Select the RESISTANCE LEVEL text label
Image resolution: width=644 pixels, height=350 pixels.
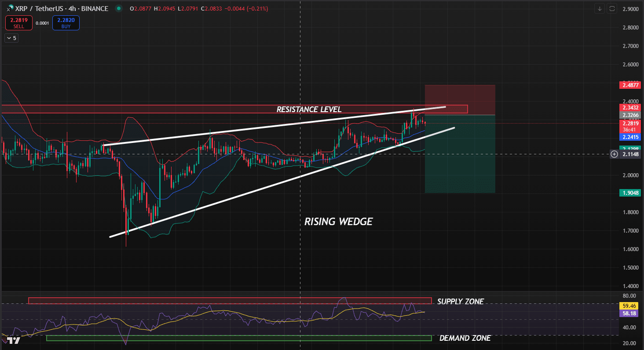tap(309, 109)
